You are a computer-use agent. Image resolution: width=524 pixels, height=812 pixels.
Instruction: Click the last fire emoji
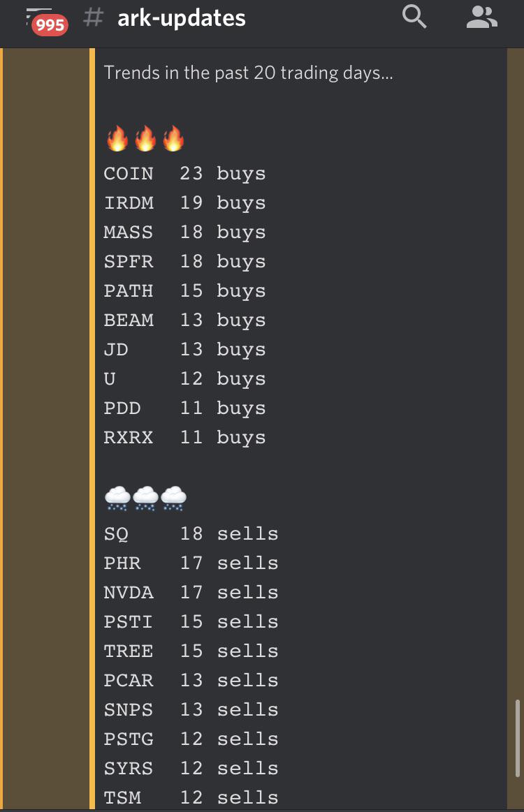point(173,139)
